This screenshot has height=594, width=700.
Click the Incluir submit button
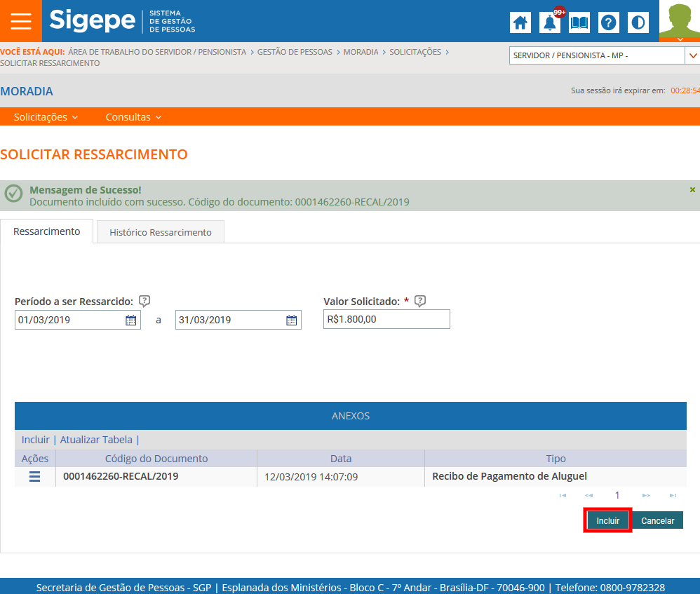click(607, 520)
